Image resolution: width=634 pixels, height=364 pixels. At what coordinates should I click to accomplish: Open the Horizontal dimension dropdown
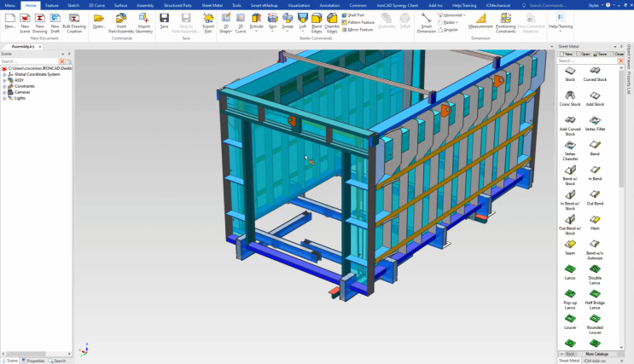(x=464, y=15)
